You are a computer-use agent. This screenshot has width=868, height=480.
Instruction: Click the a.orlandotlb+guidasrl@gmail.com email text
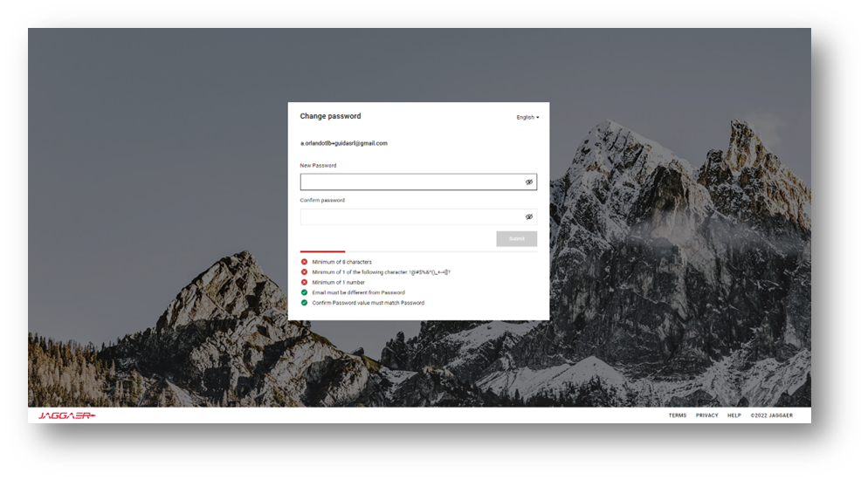(x=343, y=143)
